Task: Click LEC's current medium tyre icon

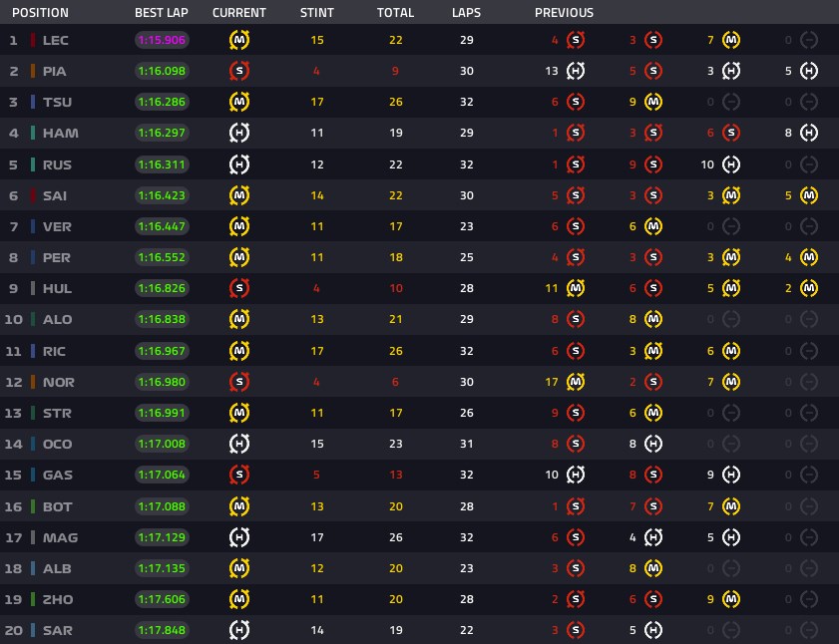Action: click(x=239, y=40)
